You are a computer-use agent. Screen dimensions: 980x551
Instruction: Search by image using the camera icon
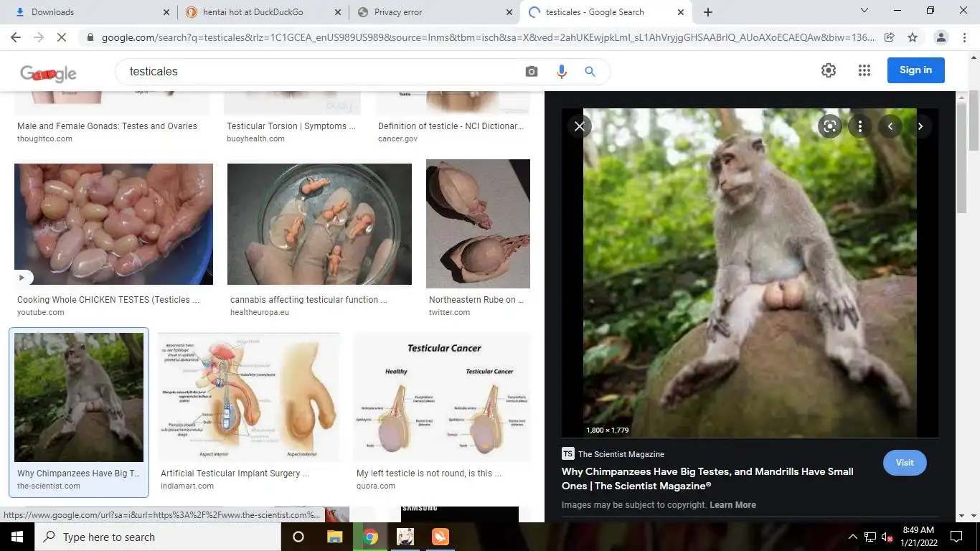[x=531, y=71]
